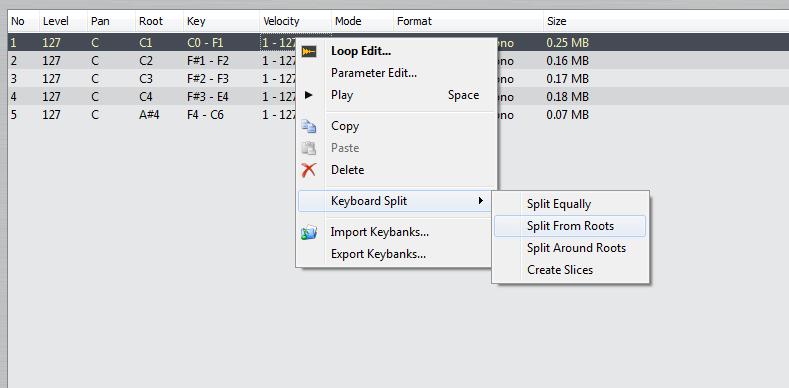This screenshot has width=789, height=388.
Task: Select Split From Roots option
Action: [570, 226]
